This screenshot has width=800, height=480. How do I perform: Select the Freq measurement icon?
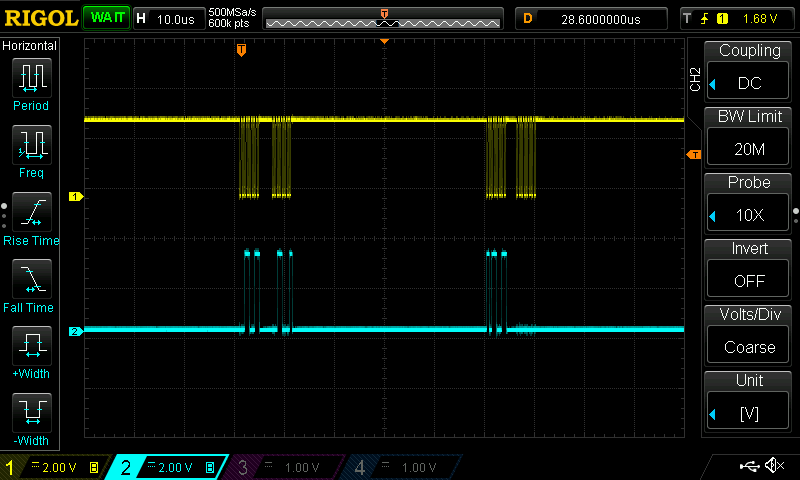(32, 144)
